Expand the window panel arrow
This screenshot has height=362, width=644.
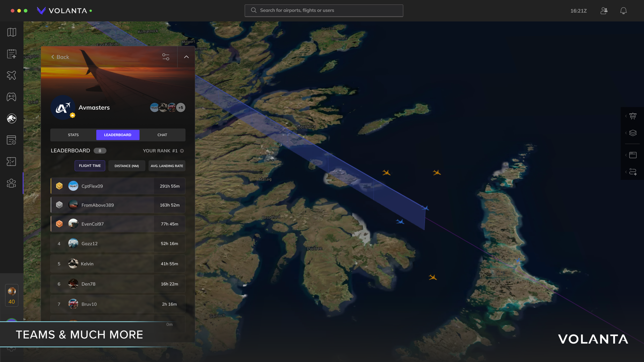tap(626, 155)
